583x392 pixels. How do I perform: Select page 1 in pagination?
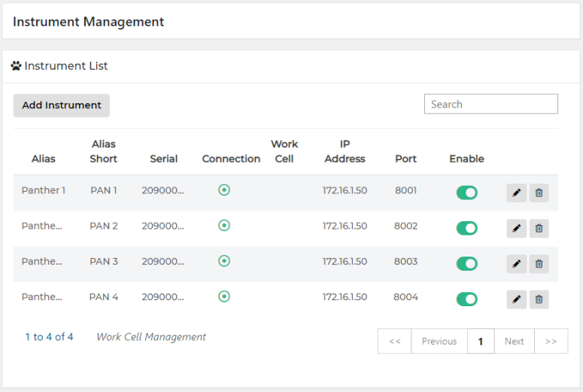coord(481,341)
